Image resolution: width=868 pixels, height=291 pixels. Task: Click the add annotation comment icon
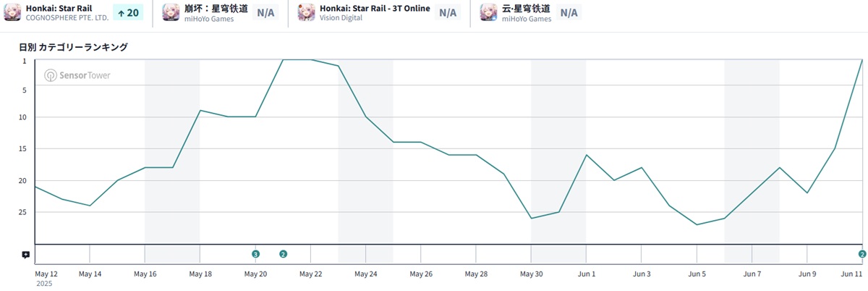coord(25,254)
